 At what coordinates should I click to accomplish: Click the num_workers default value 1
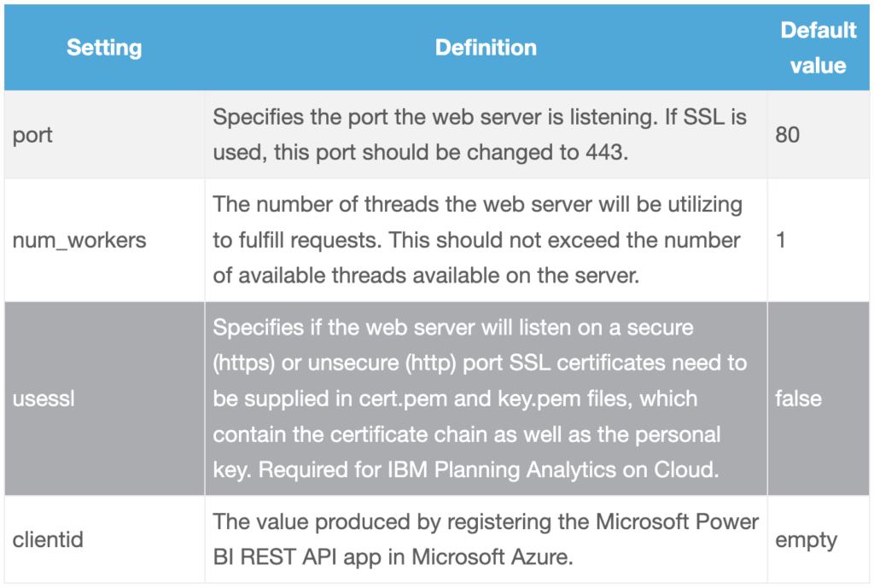(x=780, y=240)
